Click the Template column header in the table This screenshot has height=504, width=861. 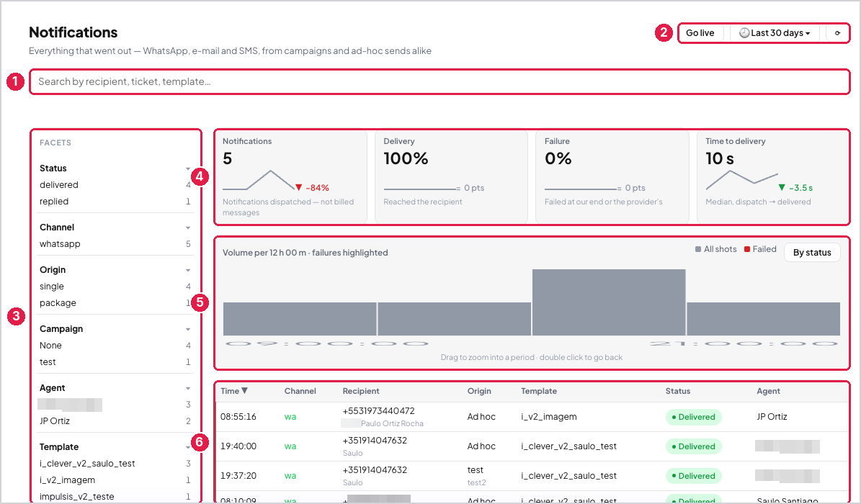(x=539, y=391)
